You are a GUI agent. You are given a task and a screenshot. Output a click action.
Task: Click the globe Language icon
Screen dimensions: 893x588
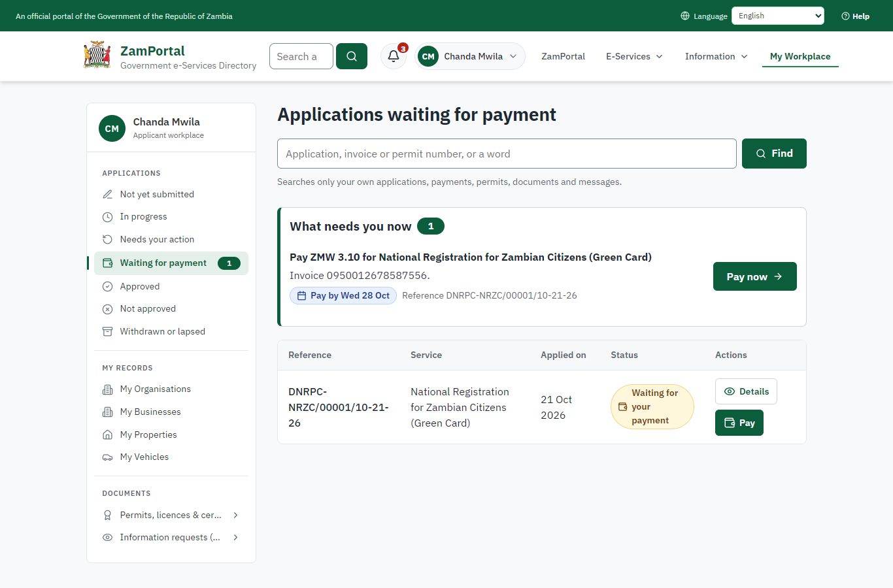(685, 16)
